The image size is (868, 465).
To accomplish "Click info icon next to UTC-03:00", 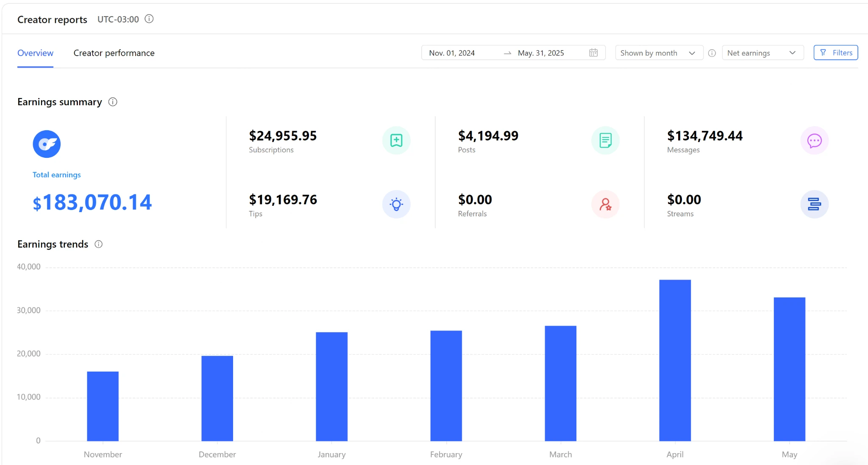I will (149, 19).
